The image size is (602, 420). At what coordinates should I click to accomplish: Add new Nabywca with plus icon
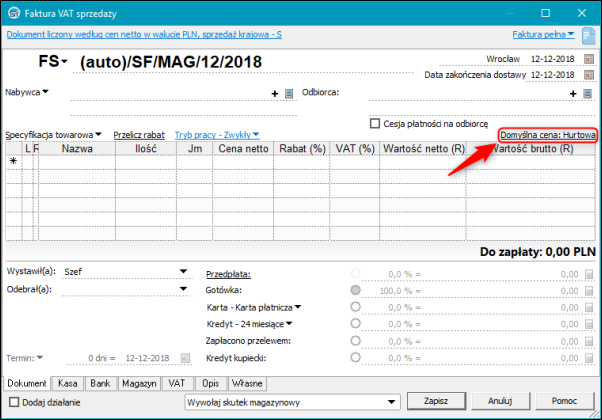click(x=275, y=93)
